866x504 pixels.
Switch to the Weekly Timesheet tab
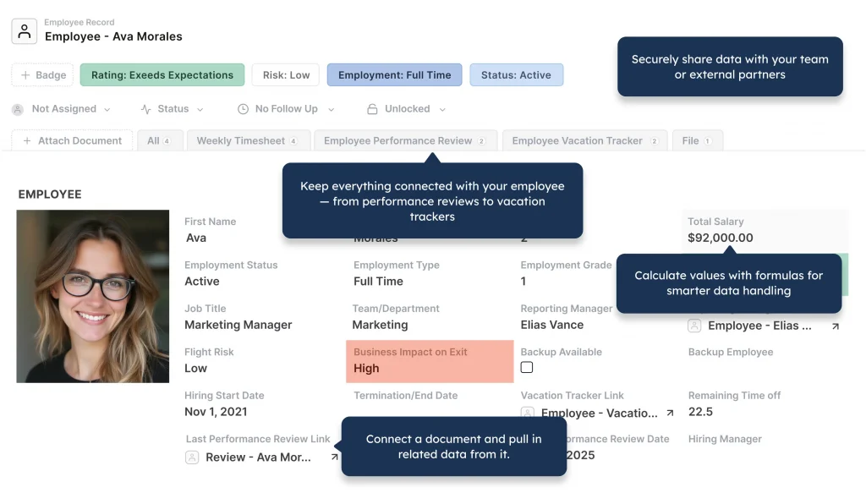(x=249, y=140)
